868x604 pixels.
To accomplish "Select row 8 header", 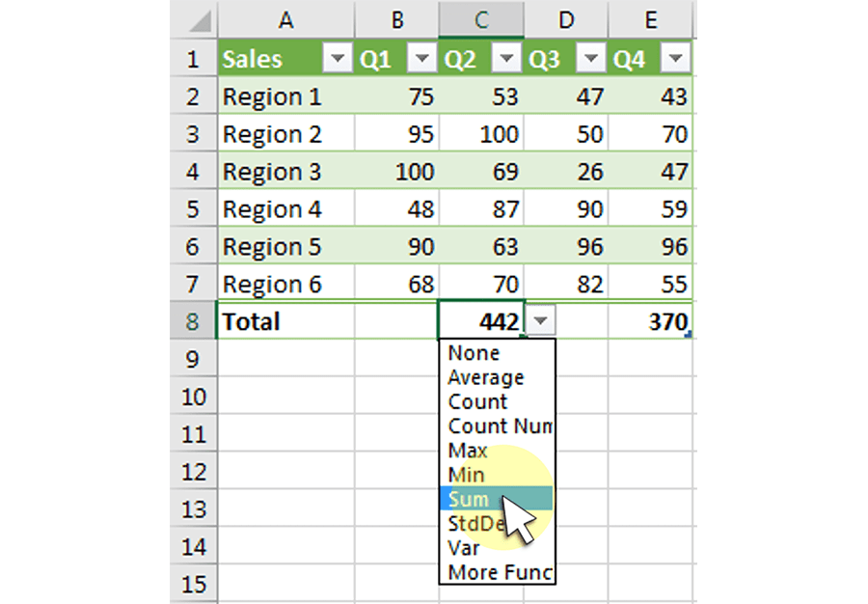I will click(193, 321).
